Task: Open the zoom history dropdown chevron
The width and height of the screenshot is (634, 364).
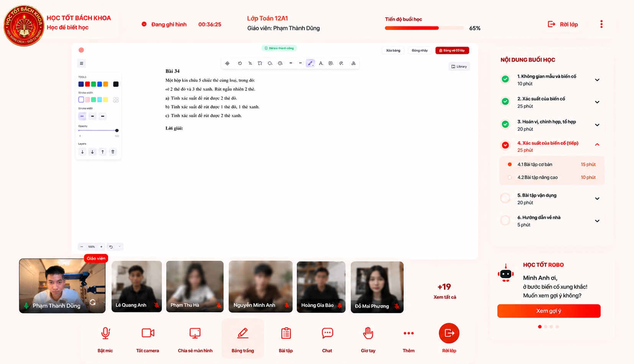Action: 120,247
